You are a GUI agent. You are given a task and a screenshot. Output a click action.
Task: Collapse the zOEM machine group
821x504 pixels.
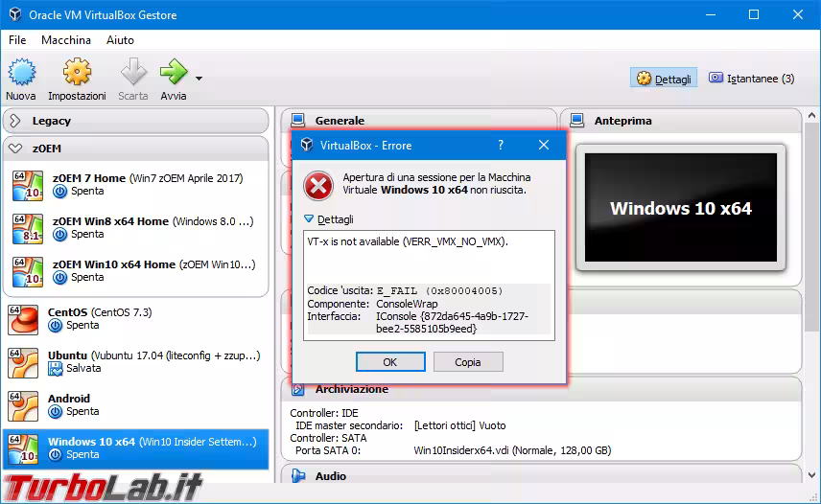(15, 149)
